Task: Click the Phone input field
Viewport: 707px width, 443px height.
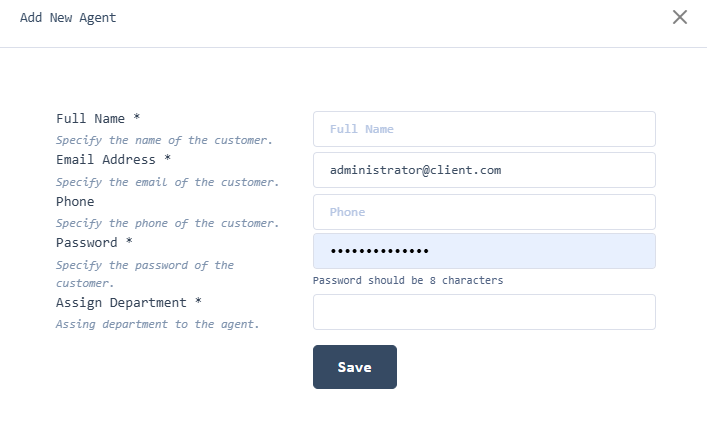Action: pyautogui.click(x=484, y=212)
